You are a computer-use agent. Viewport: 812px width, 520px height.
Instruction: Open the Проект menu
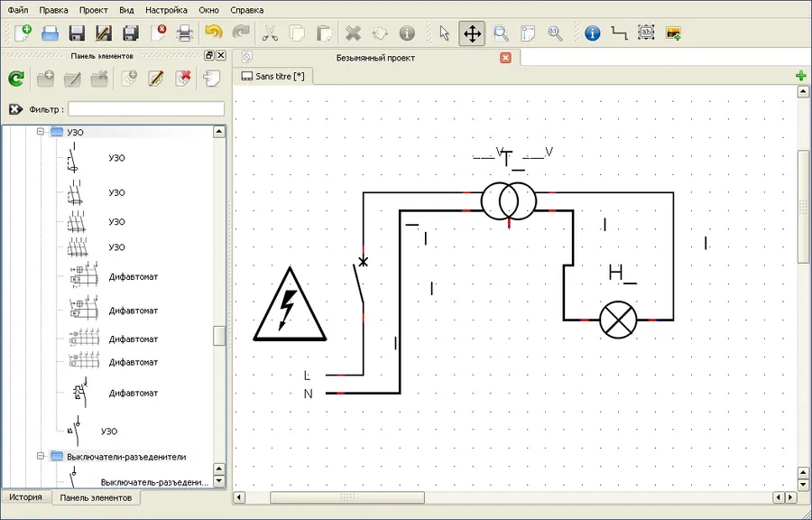pos(93,10)
